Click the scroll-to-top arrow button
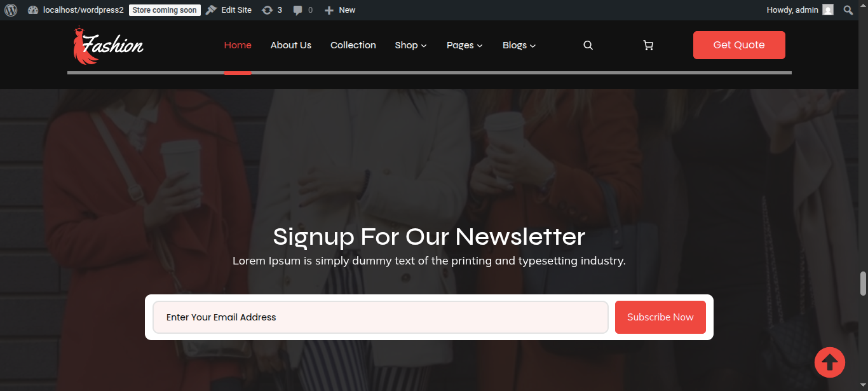 [830, 362]
